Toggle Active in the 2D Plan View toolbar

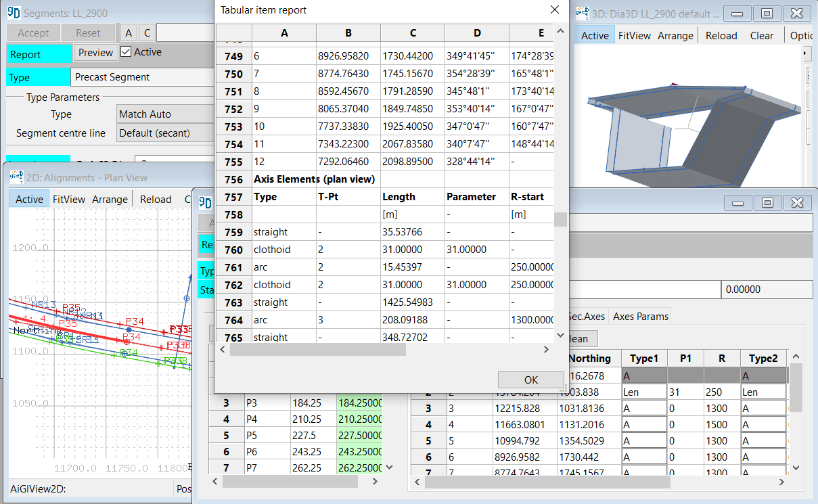click(29, 200)
